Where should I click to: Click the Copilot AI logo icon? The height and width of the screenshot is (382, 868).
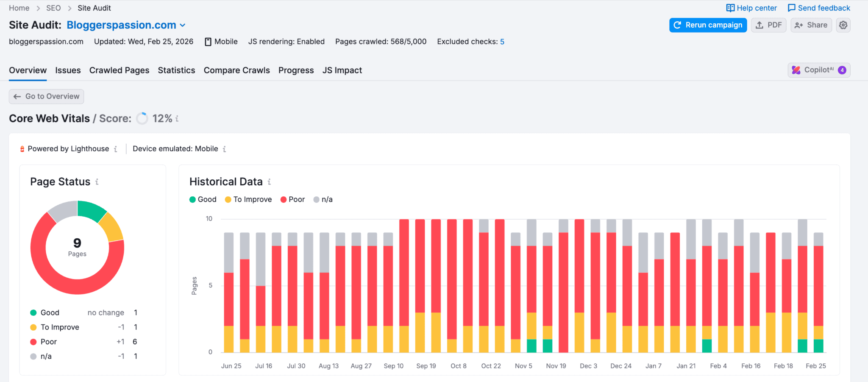[x=796, y=70]
